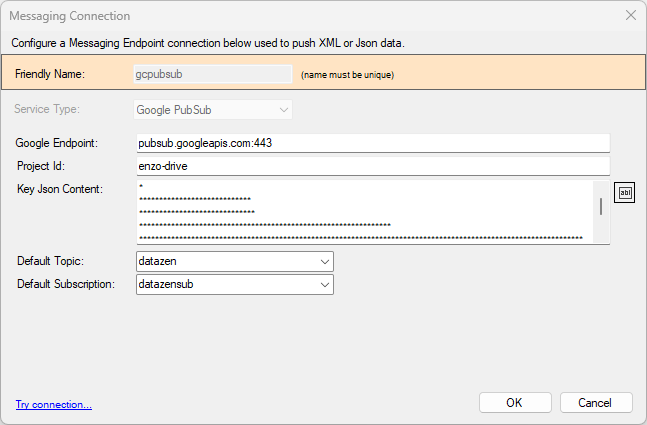The height and width of the screenshot is (425, 647).
Task: Expand the Service Type dropdown arrow
Action: coord(283,110)
